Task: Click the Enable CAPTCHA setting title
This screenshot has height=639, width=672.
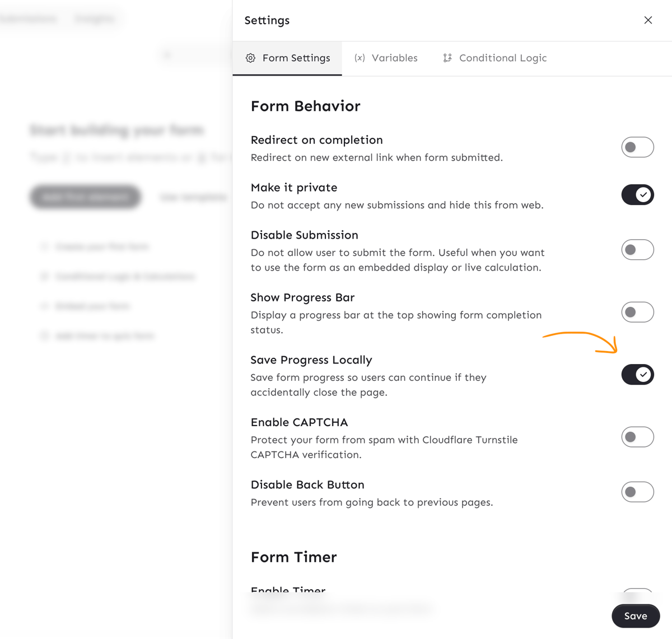Action: [x=299, y=422]
